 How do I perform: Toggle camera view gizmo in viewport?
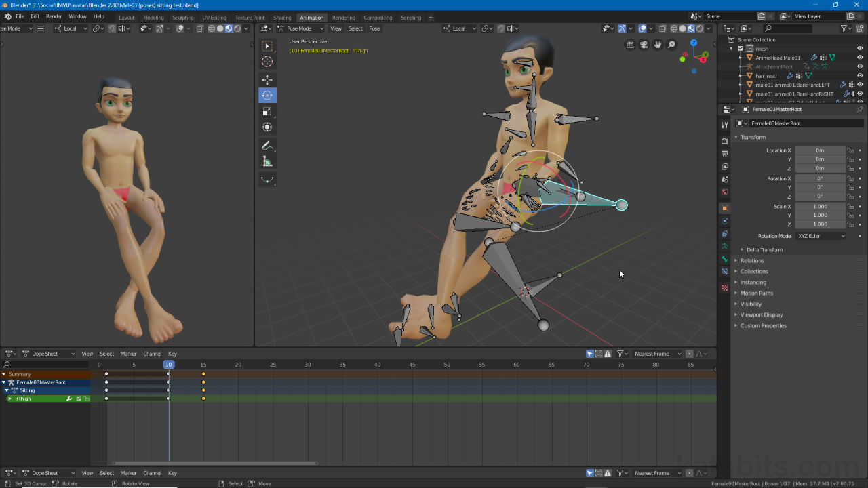click(644, 45)
